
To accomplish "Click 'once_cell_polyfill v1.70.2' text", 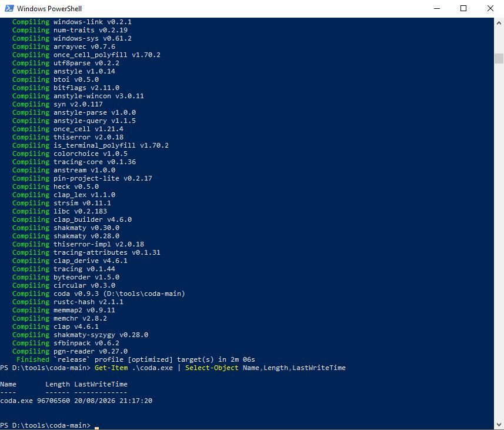I will pos(106,55).
